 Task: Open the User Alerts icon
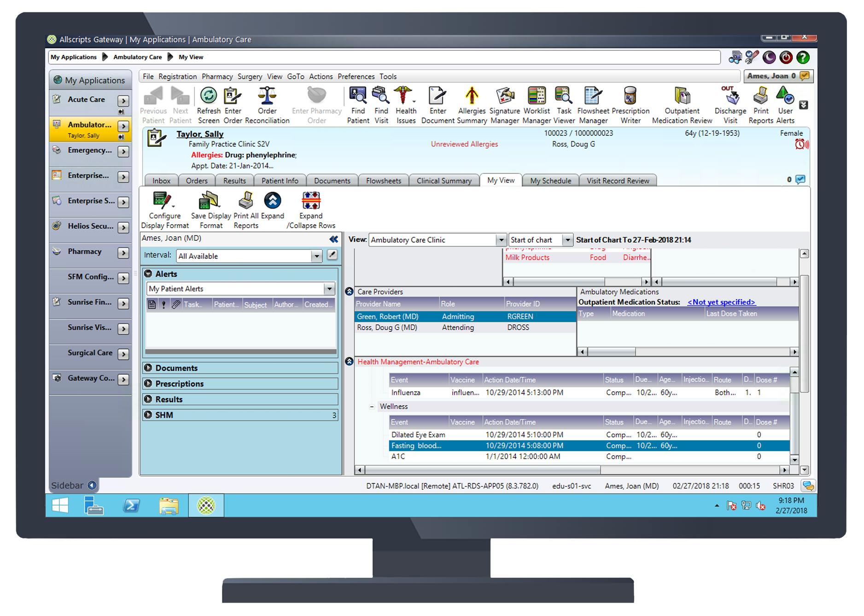pyautogui.click(x=785, y=95)
